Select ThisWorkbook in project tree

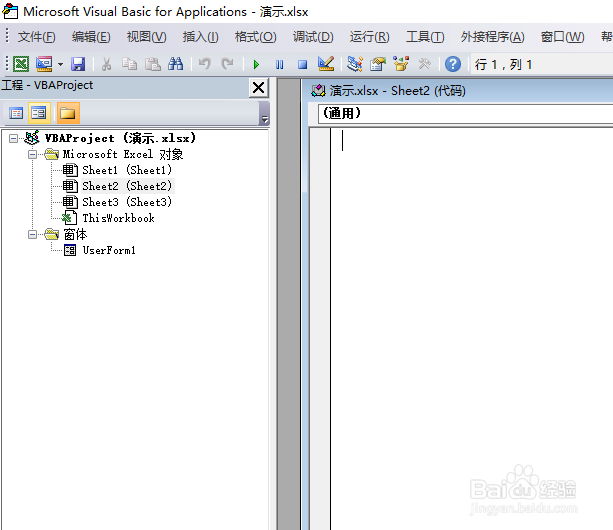click(x=118, y=218)
